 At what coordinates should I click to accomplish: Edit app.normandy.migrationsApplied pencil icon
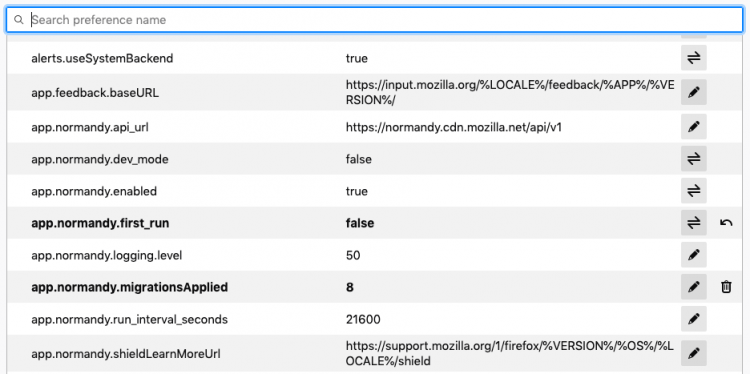tap(694, 287)
